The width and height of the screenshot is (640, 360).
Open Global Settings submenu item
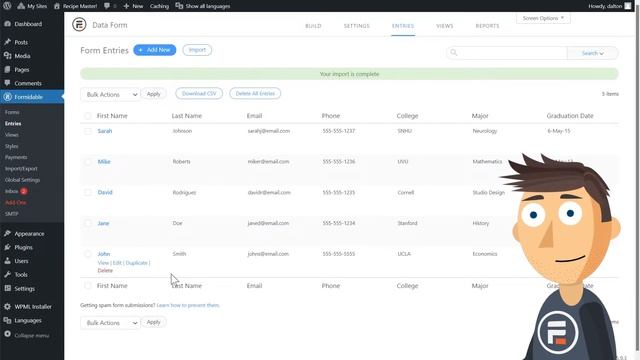(x=22, y=180)
